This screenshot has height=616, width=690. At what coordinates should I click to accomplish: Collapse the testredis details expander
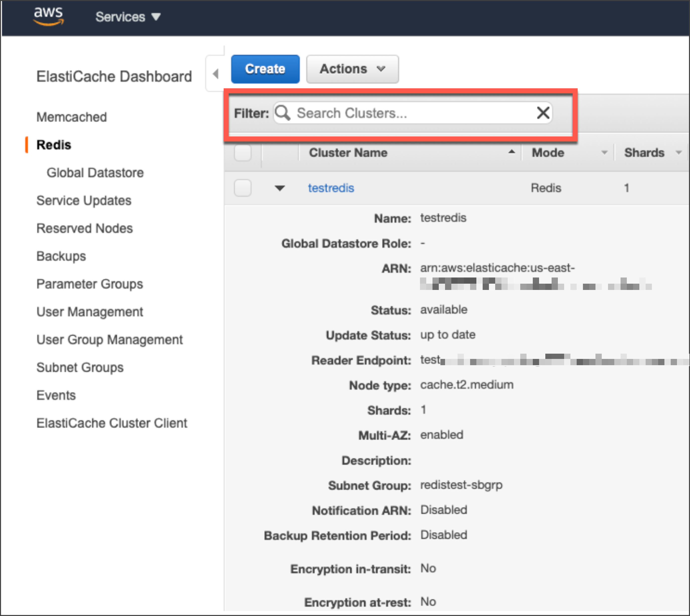[280, 188]
